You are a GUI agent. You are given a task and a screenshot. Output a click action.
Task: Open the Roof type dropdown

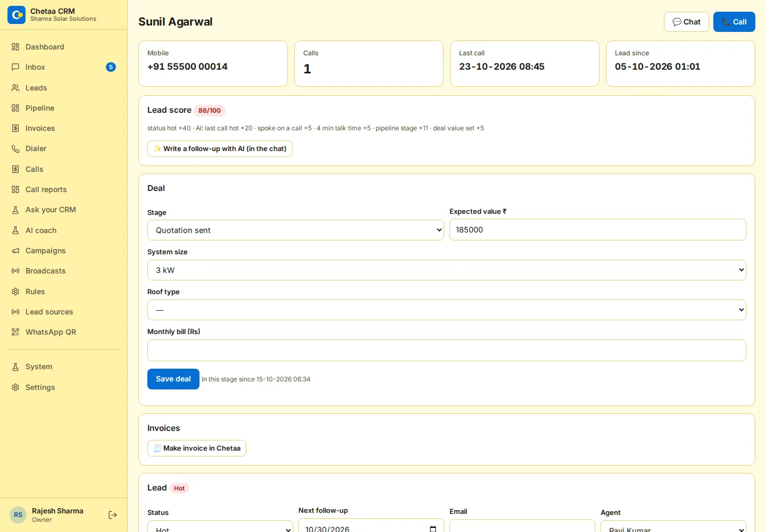(447, 310)
